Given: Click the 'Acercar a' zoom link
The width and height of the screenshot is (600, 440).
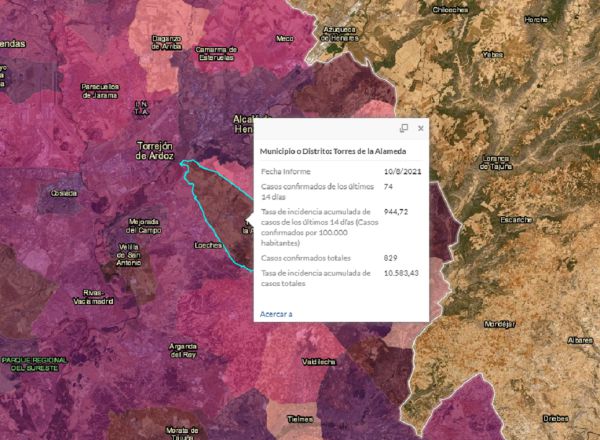Looking at the screenshot, I should click(276, 314).
